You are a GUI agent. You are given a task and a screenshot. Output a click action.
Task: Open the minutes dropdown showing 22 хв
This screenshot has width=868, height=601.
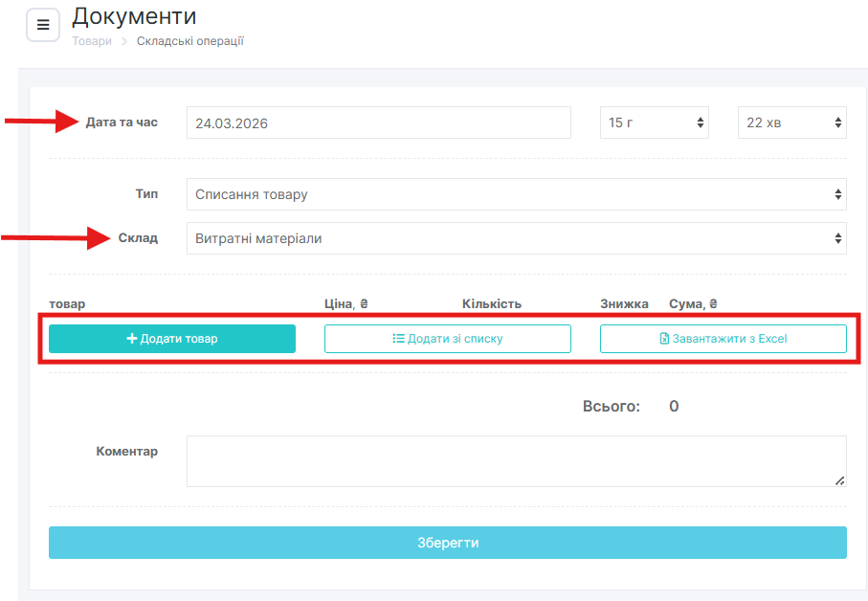click(x=791, y=122)
